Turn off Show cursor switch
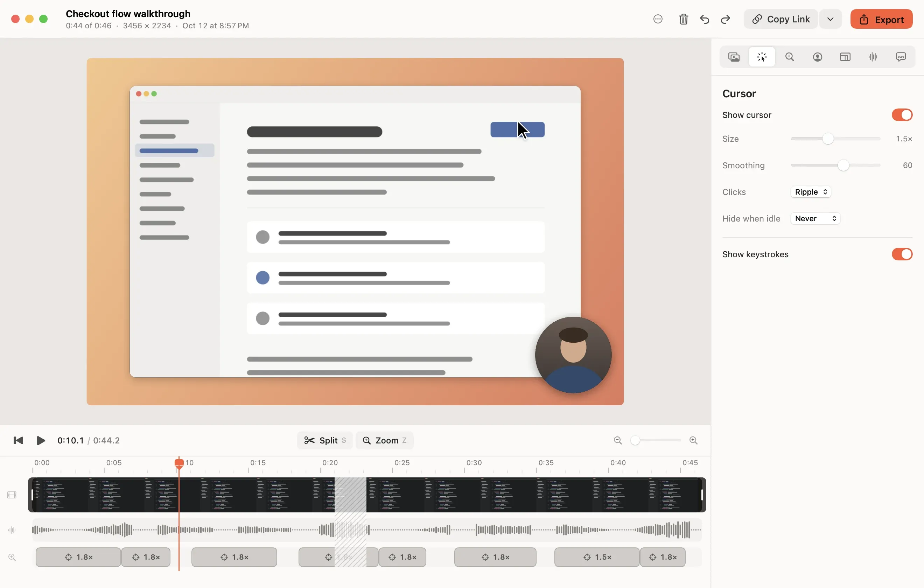924x588 pixels. 902,115
